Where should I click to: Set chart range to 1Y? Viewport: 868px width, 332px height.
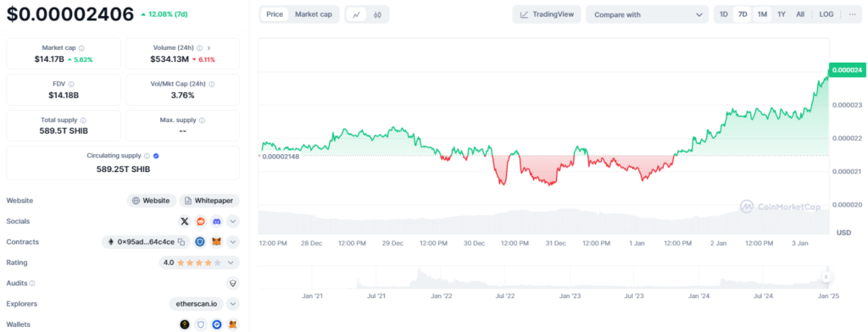point(781,14)
